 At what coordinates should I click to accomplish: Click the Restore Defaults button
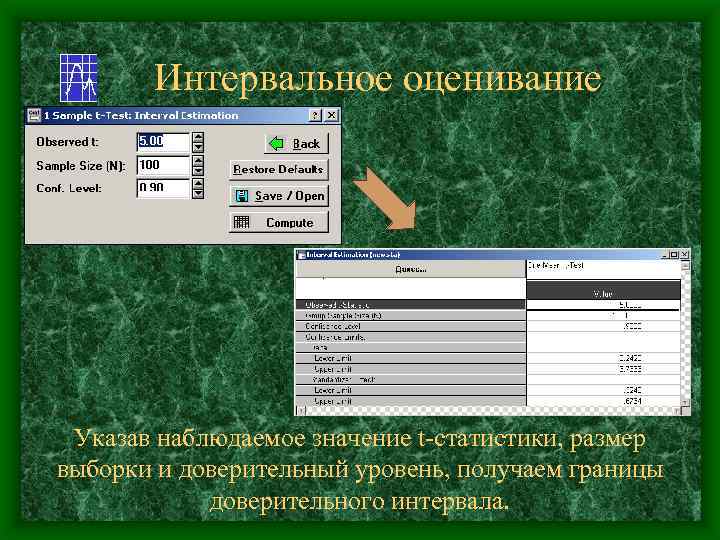(x=279, y=169)
